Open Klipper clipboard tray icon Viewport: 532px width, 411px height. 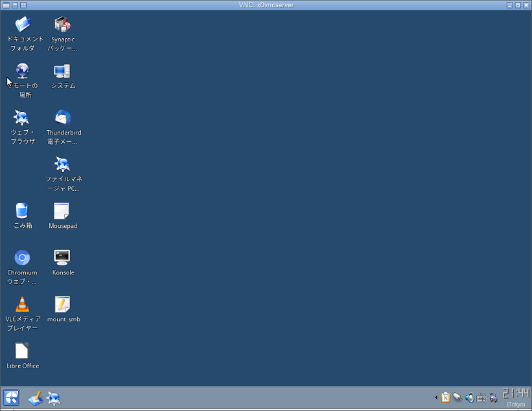click(x=445, y=397)
